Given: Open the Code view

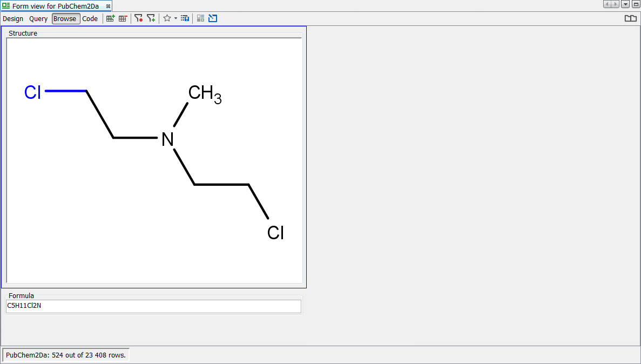Looking at the screenshot, I should pos(90,18).
